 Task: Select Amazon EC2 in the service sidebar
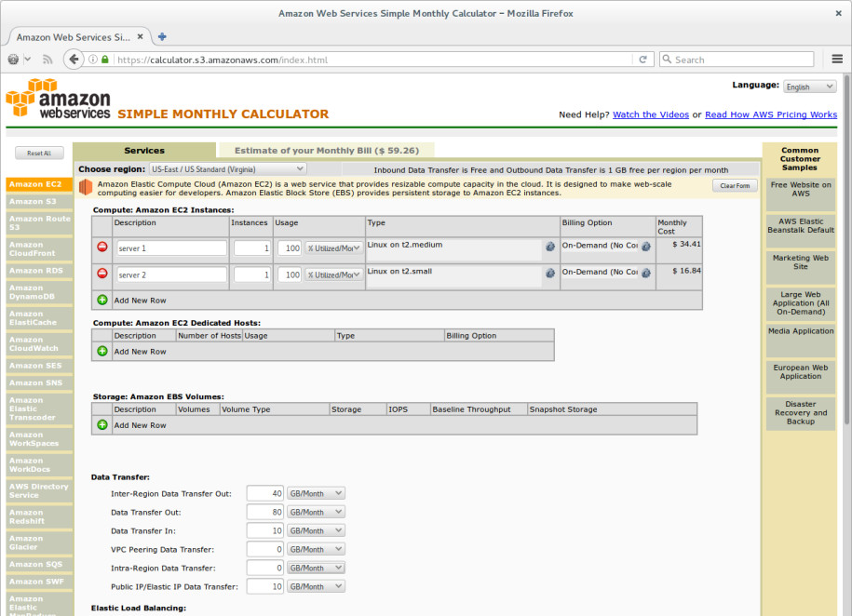(x=39, y=184)
